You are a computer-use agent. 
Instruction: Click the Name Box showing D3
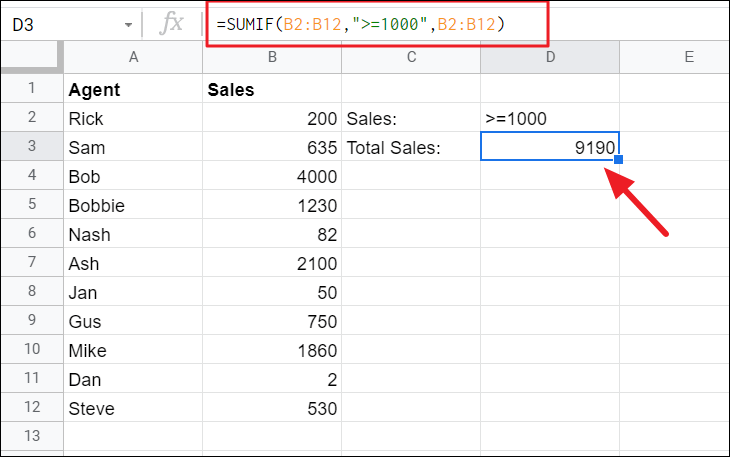click(x=60, y=23)
